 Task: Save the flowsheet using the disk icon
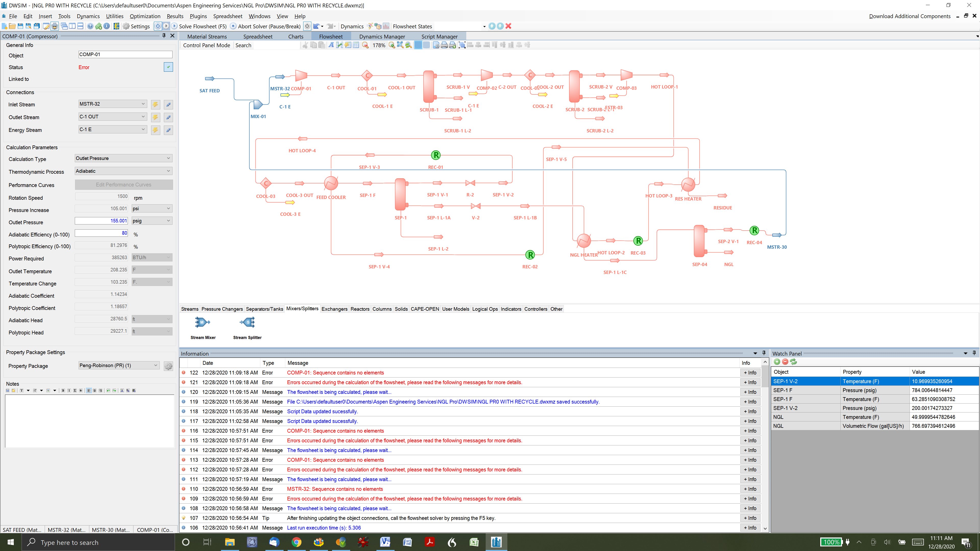click(x=20, y=26)
